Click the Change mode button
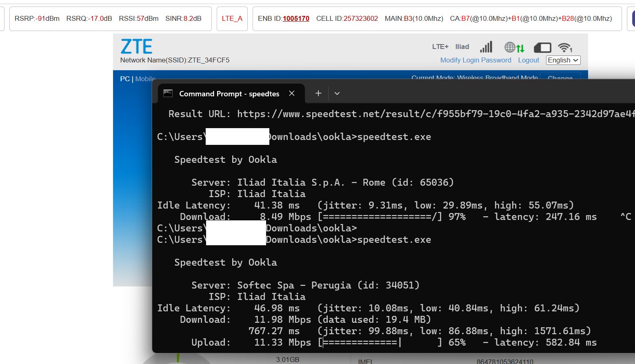 click(560, 78)
